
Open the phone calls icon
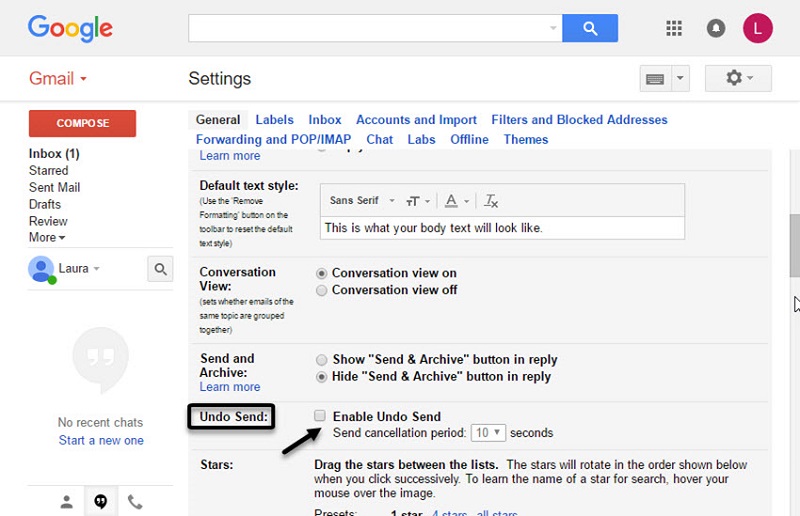click(x=135, y=502)
